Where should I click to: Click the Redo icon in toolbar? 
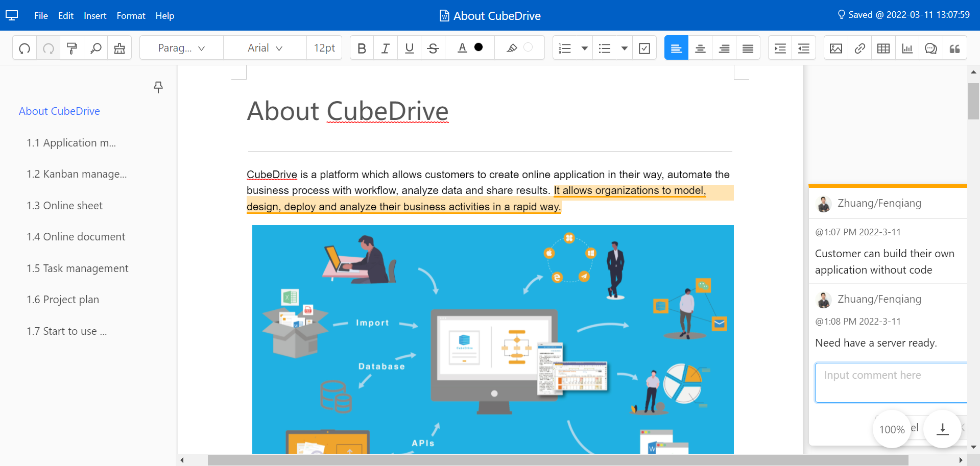49,48
